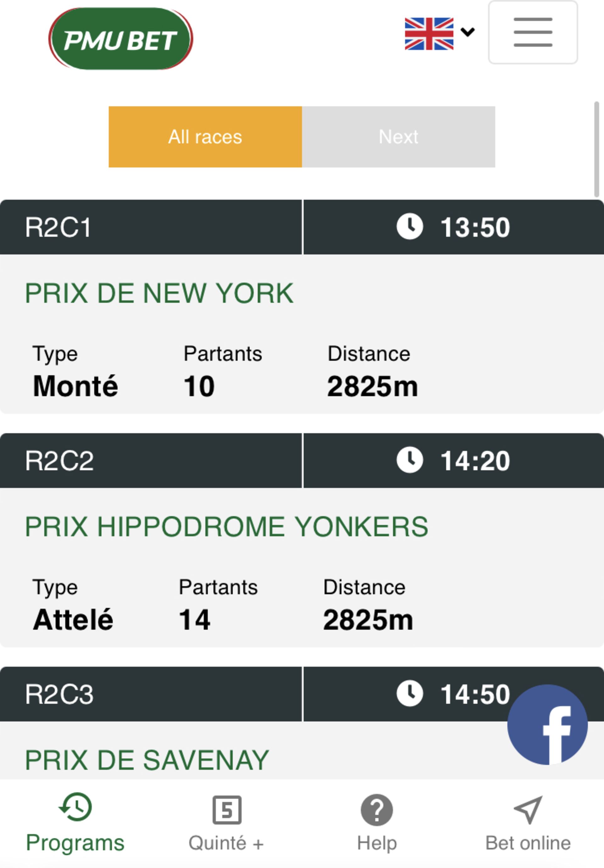
Task: Click the UK flag language selector
Action: tap(429, 34)
